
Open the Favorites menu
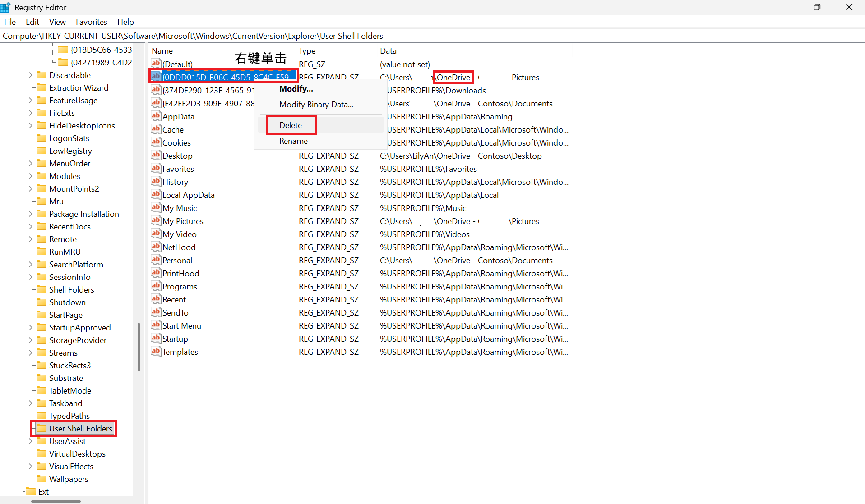92,22
